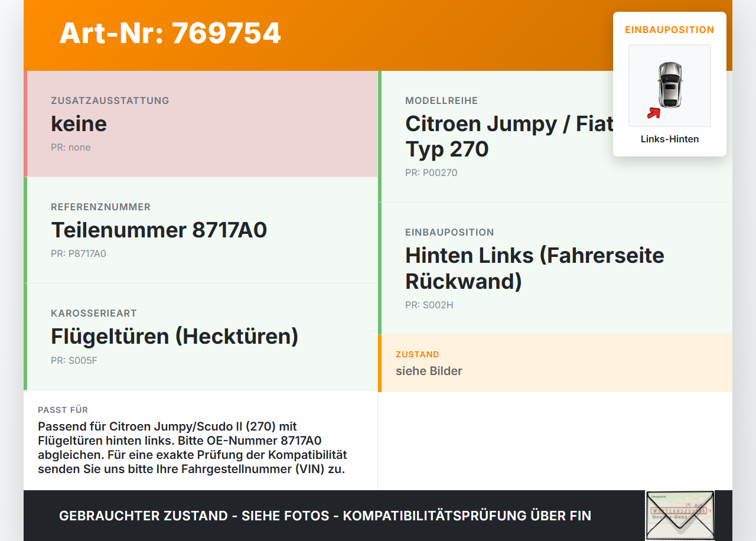This screenshot has width=756, height=541.
Task: Select the Art-Nr: 769754 heading
Action: point(170,33)
